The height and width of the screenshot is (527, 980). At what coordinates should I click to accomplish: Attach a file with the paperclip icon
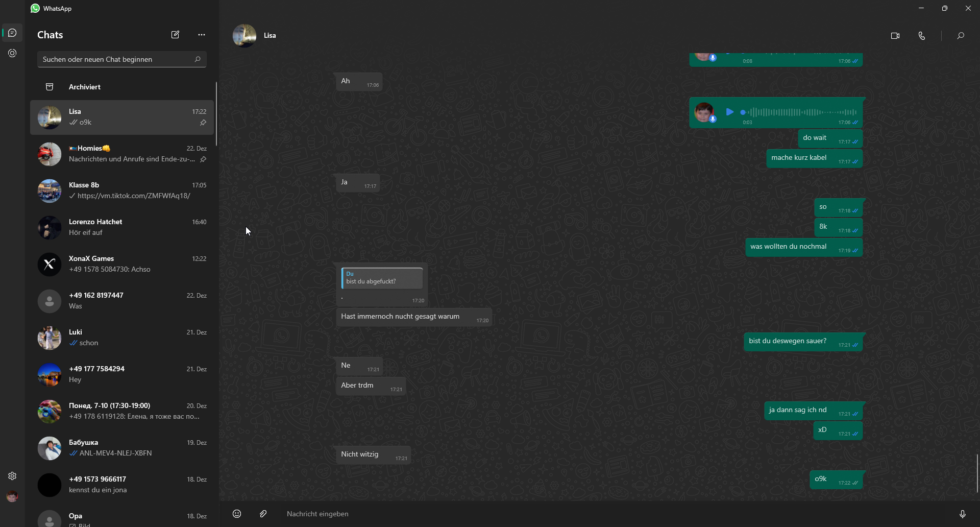click(263, 514)
